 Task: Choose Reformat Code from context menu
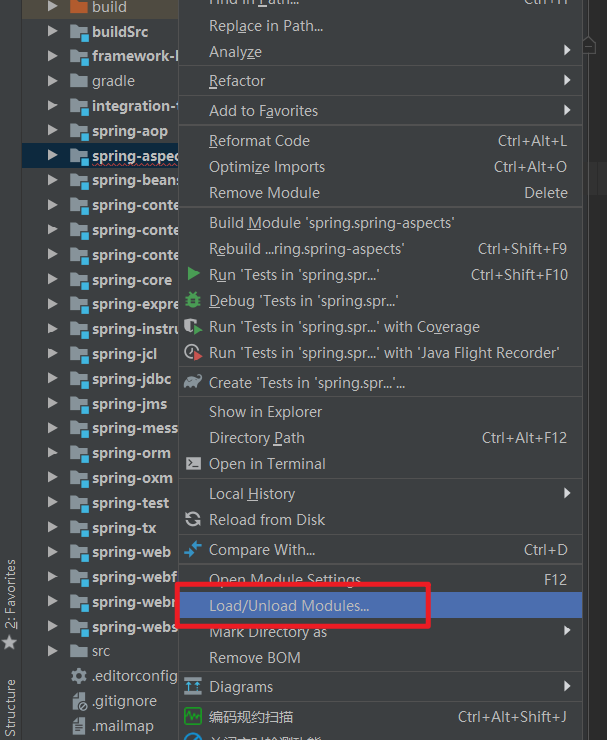pos(380,141)
